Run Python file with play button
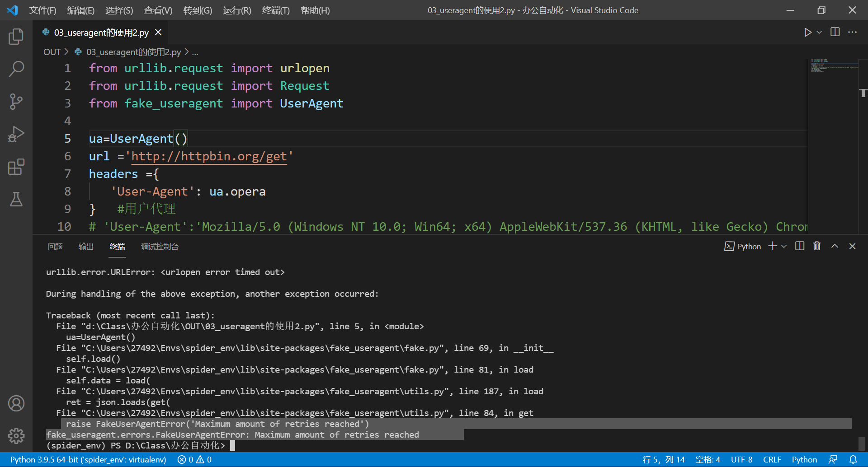This screenshot has height=467, width=868. 807,32
